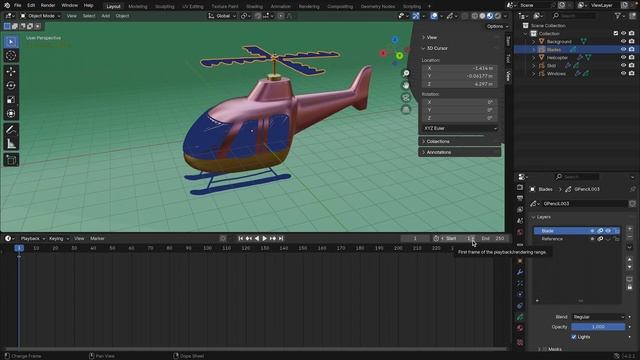This screenshot has height=360, width=640.
Task: Open the viewport Add menu
Action: coord(105,16)
